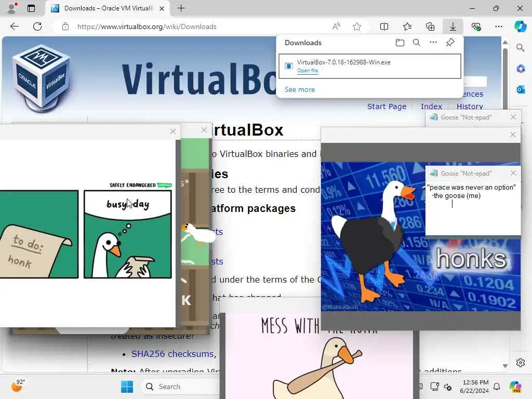
Task: Open a new browser tab
Action: pos(181,8)
